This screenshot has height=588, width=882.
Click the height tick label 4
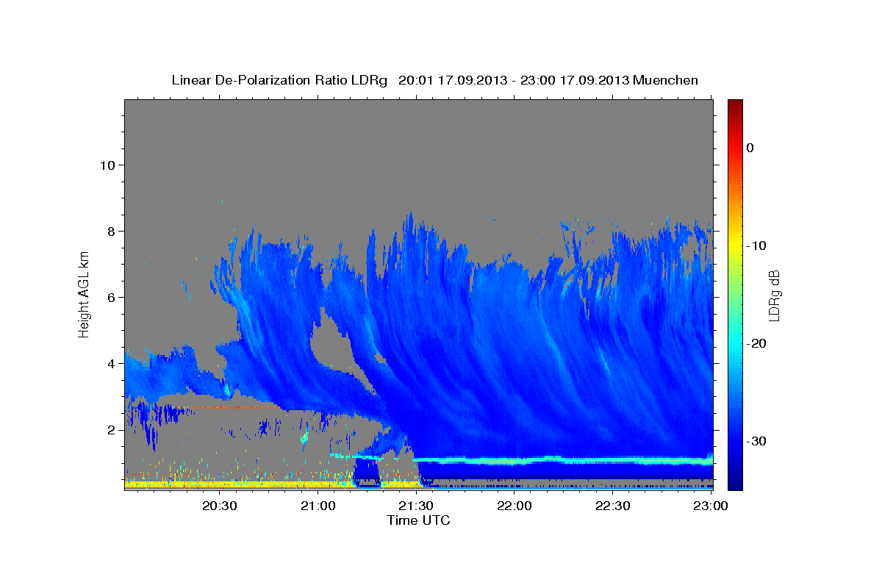[112, 364]
